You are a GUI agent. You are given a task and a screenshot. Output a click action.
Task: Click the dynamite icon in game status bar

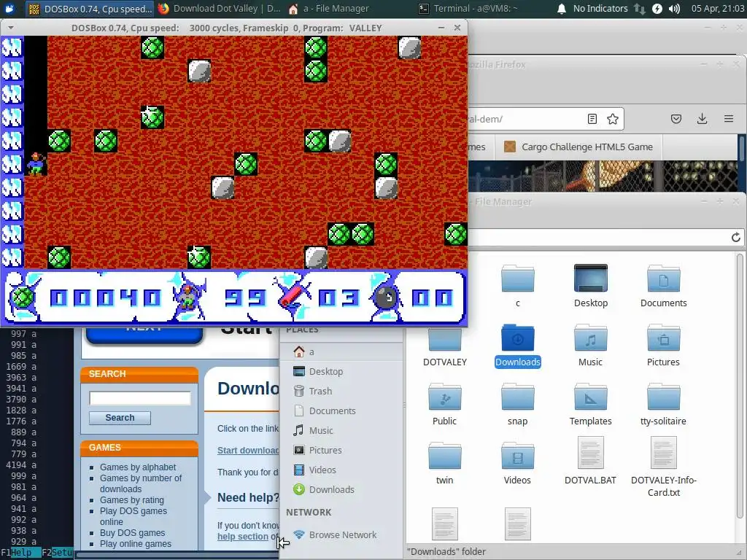coord(292,296)
